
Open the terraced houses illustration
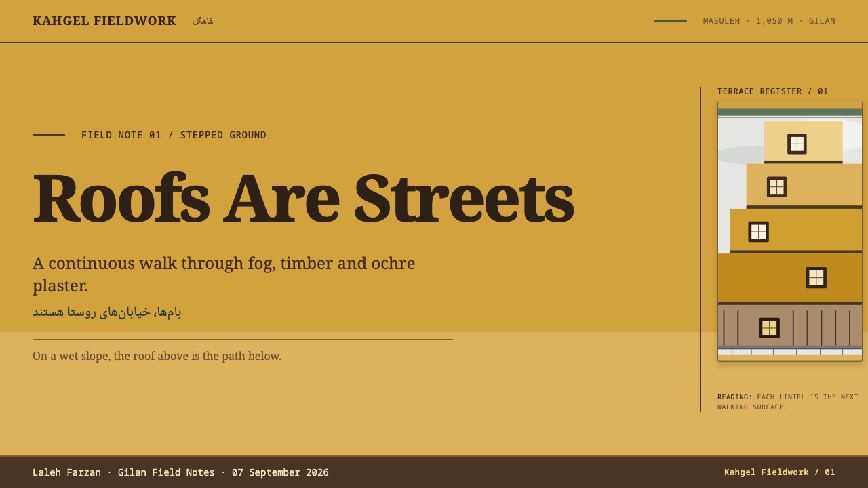pos(790,232)
